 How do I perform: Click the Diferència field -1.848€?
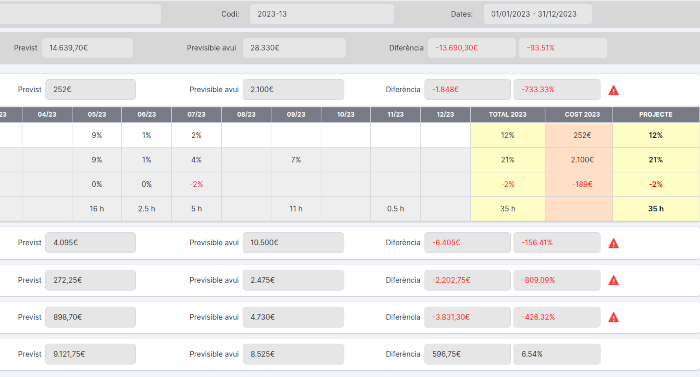point(467,89)
